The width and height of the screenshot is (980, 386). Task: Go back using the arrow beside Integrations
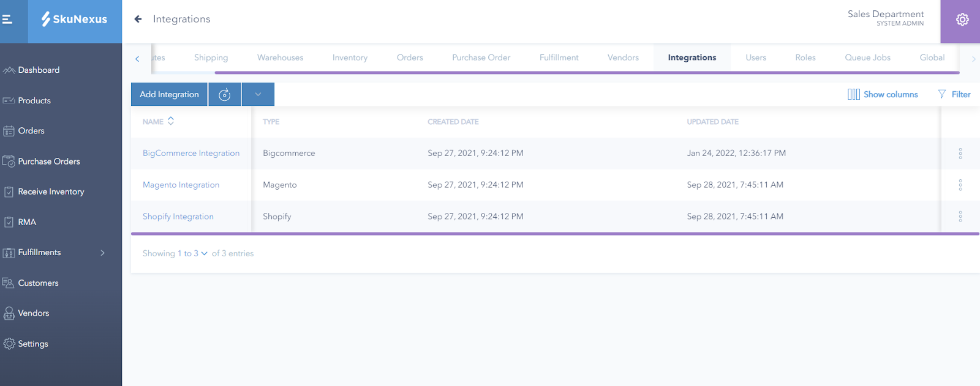click(x=138, y=19)
